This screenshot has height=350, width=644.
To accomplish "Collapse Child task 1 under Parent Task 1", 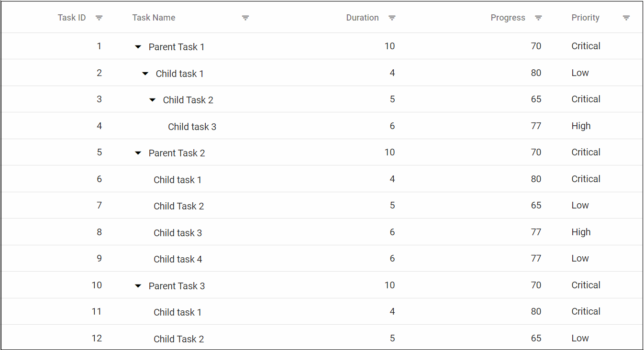I will pyautogui.click(x=145, y=74).
